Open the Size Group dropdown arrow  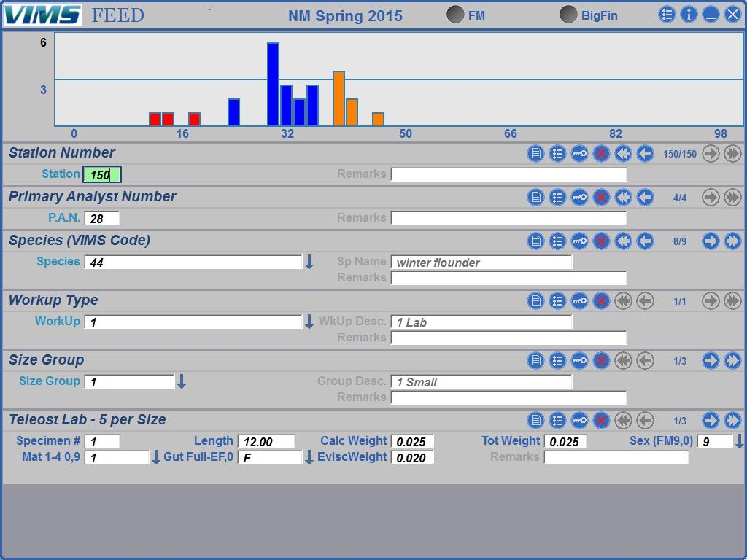click(182, 382)
